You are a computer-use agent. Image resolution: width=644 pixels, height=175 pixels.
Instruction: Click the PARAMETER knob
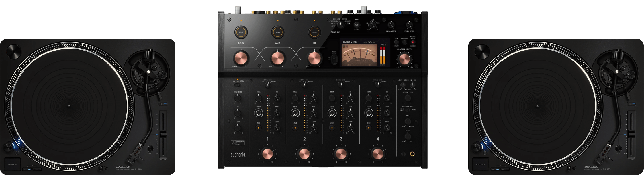coord(391,25)
